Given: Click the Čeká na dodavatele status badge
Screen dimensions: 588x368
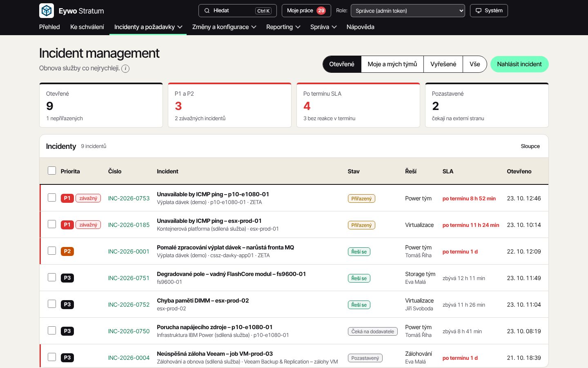Looking at the screenshot, I should tap(373, 332).
